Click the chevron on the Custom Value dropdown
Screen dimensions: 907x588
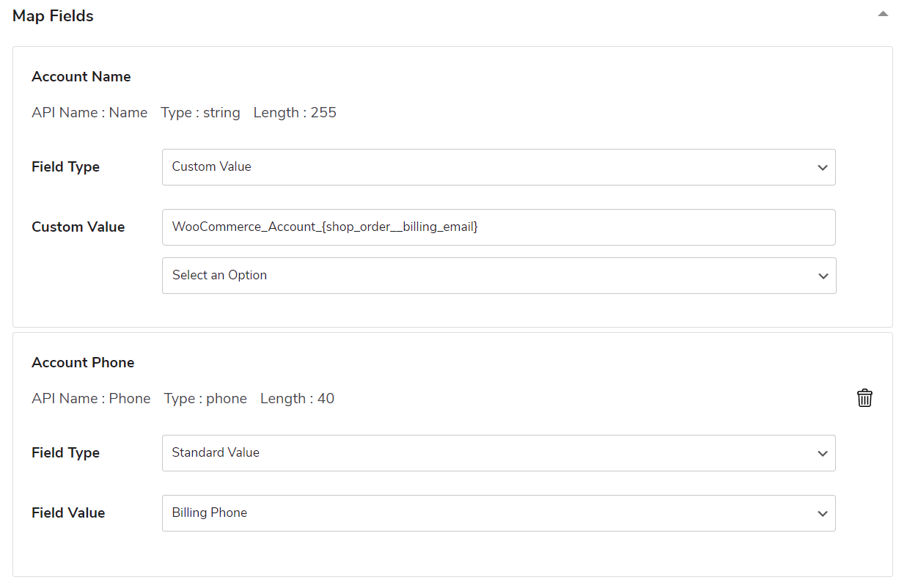pos(822,168)
